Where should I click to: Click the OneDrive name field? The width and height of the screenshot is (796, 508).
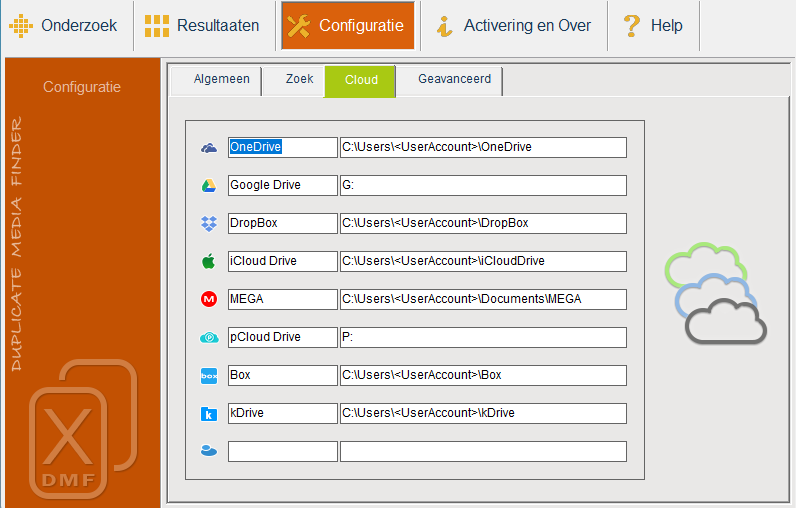coord(283,147)
